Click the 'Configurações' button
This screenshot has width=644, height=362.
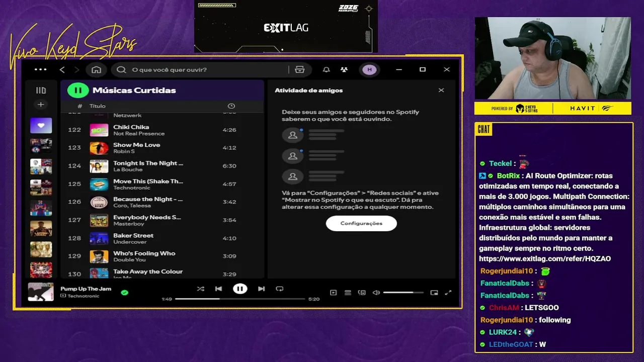[361, 223]
